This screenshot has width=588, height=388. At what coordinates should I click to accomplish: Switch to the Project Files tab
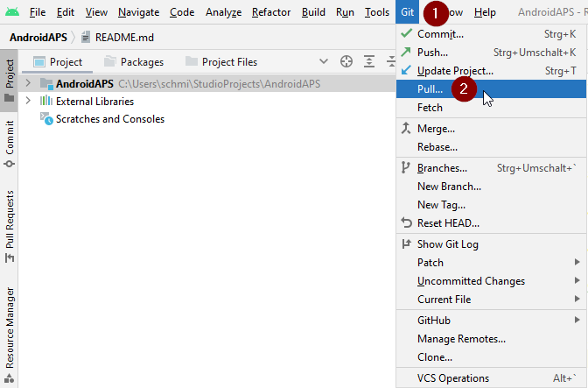pyautogui.click(x=221, y=62)
